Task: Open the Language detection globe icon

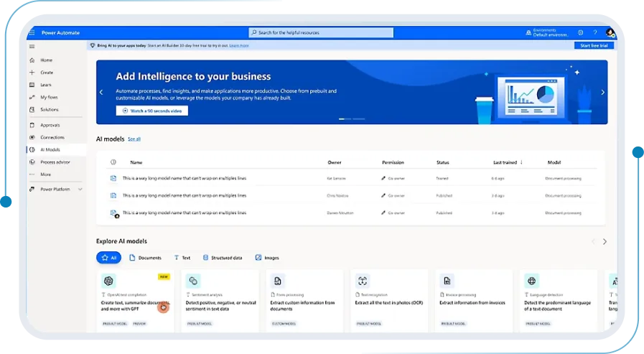Action: (531, 281)
